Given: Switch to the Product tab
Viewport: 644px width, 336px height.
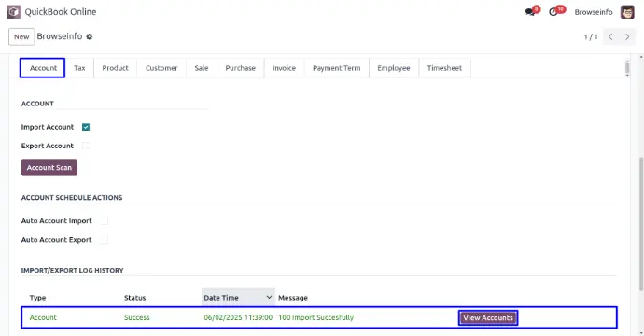Looking at the screenshot, I should pyautogui.click(x=116, y=68).
